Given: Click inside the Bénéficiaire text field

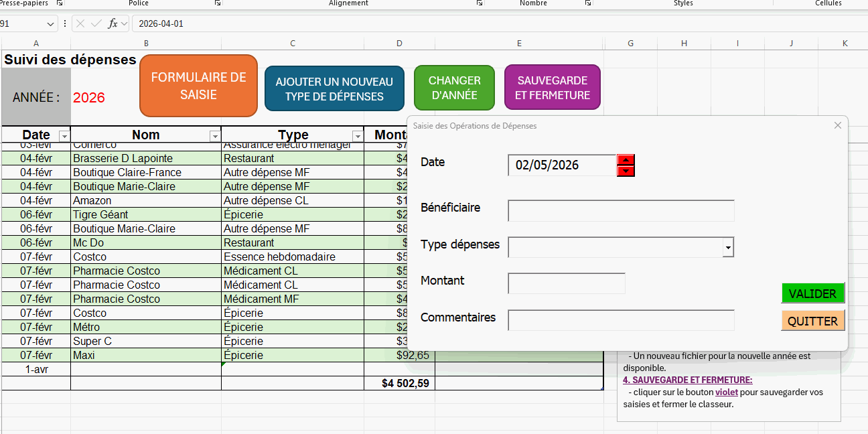Looking at the screenshot, I should (621, 210).
